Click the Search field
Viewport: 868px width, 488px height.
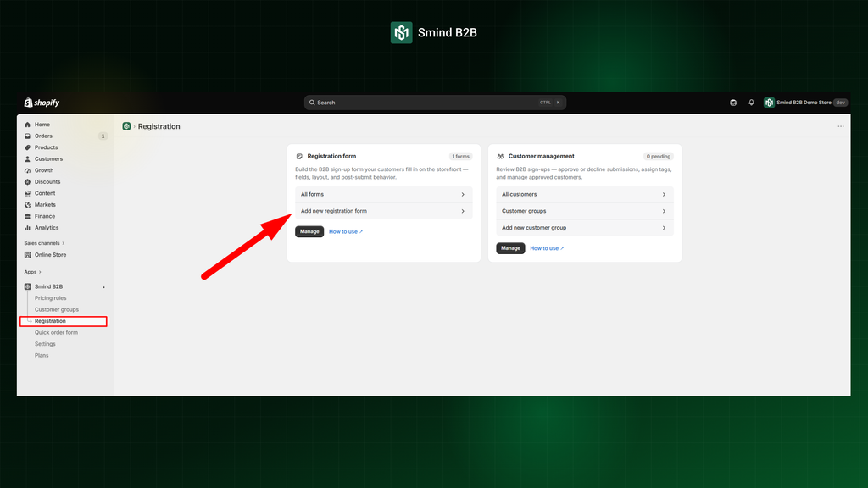click(435, 103)
